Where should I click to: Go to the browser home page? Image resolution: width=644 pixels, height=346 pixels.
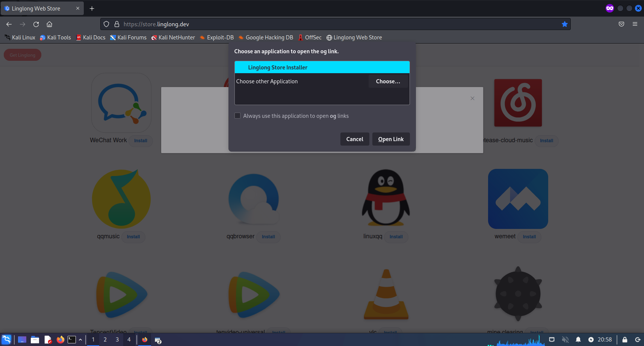[49, 24]
